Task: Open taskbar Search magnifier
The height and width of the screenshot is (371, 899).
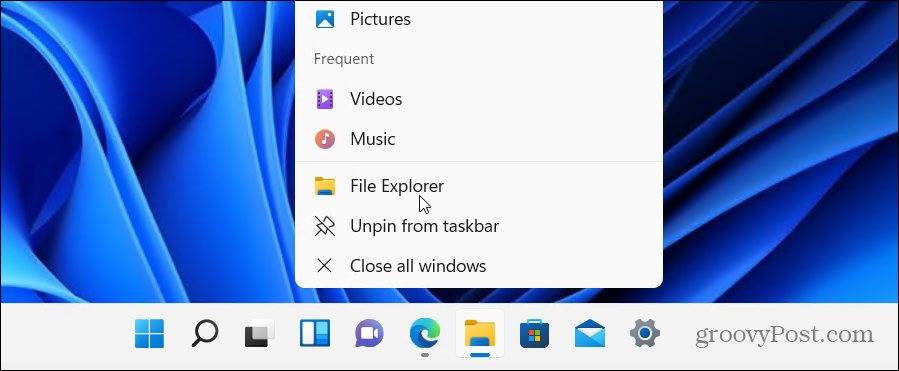Action: click(x=204, y=334)
